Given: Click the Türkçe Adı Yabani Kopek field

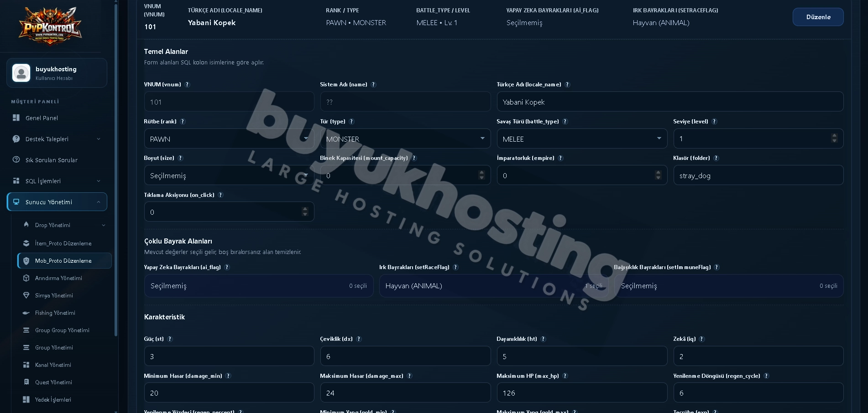Looking at the screenshot, I should (670, 101).
